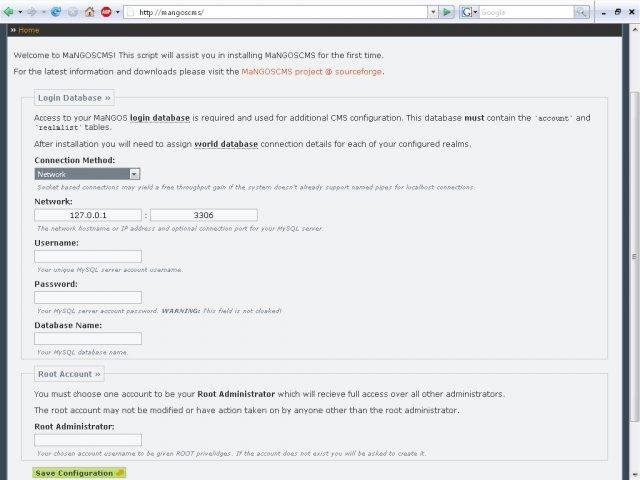This screenshot has width=640, height=480.
Task: Click the underlined 'world database' term
Action: pyautogui.click(x=226, y=144)
